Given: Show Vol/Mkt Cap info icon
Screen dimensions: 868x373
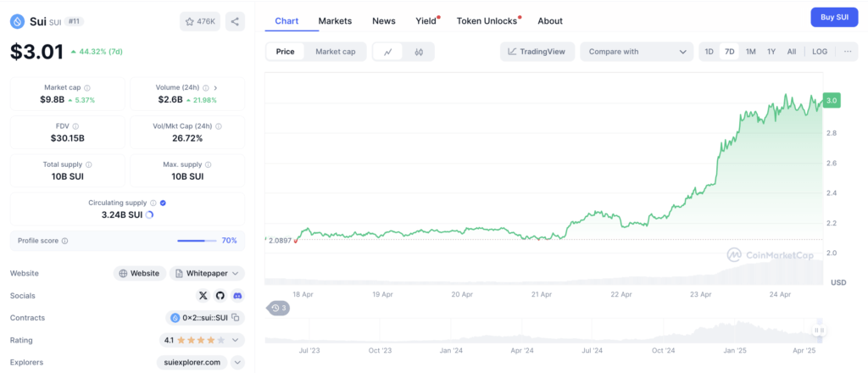Looking at the screenshot, I should click(x=219, y=126).
